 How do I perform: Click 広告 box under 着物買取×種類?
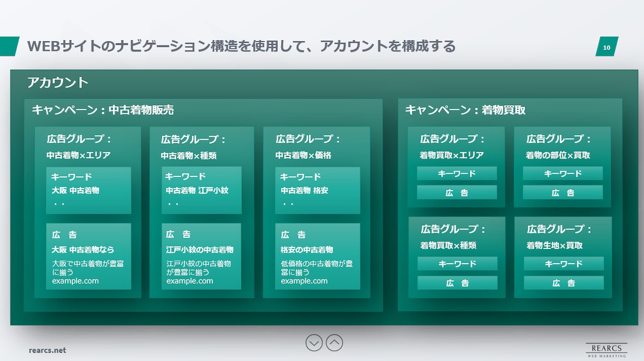(x=457, y=283)
